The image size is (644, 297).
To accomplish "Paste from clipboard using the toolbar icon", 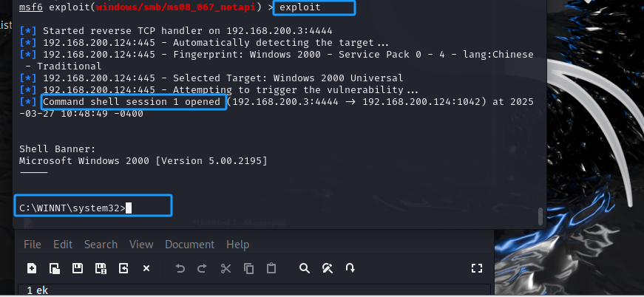I will point(271,268).
